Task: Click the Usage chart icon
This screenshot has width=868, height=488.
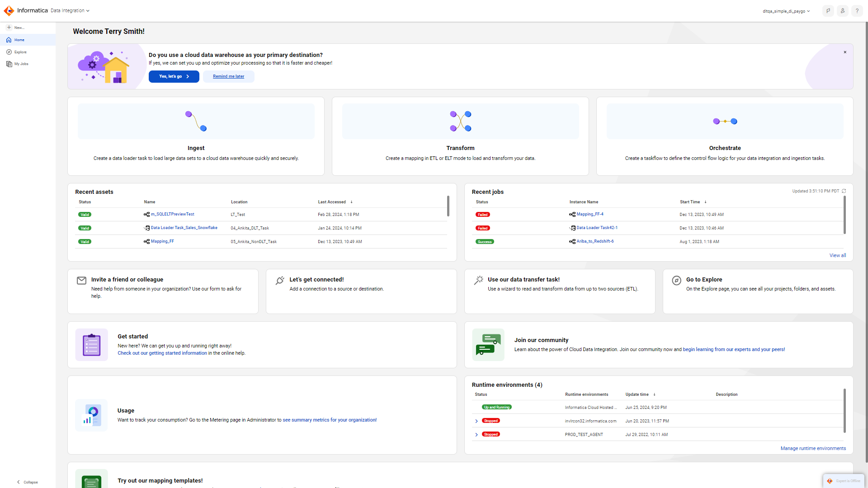Action: (92, 415)
